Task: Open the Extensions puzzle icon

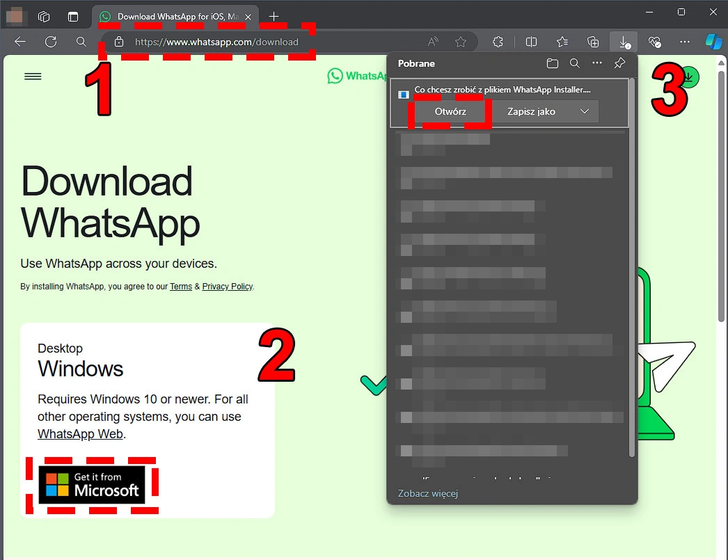Action: pyautogui.click(x=498, y=42)
